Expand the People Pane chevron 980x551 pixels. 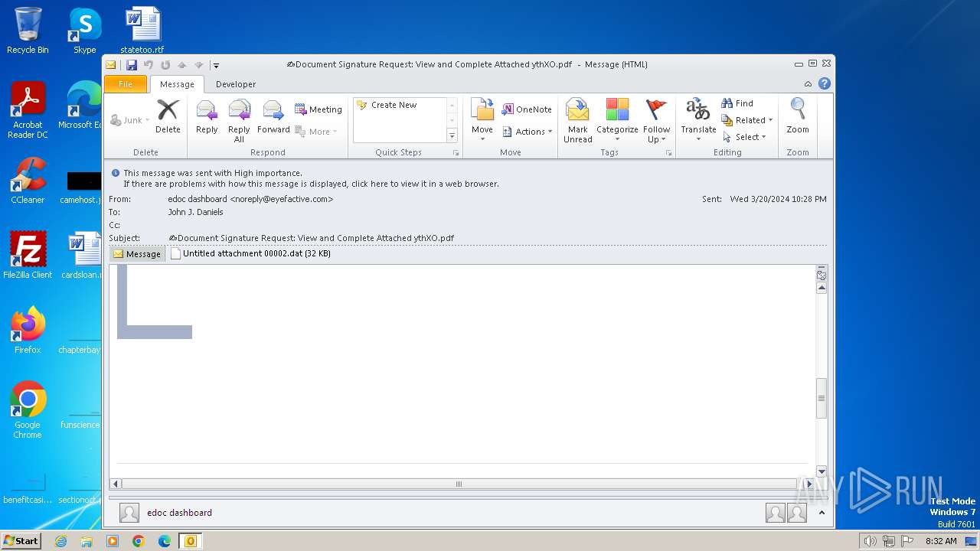click(x=822, y=513)
